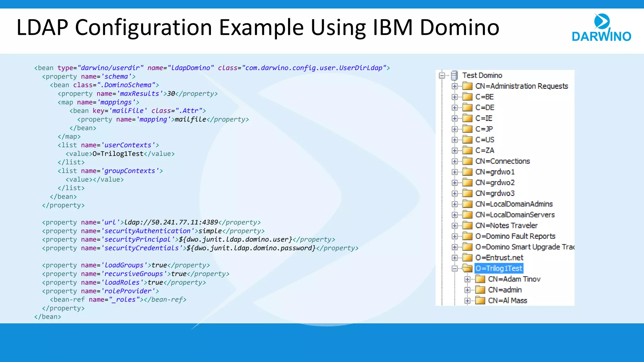Image resolution: width=644 pixels, height=362 pixels.
Task: Click the com.darwino.config.user.UserDirLdap class text
Action: (314, 68)
